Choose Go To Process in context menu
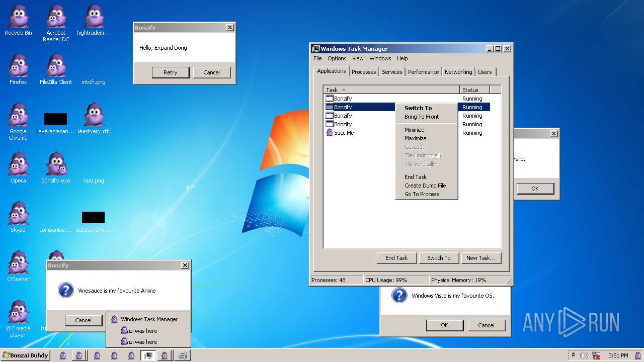 coord(427,194)
